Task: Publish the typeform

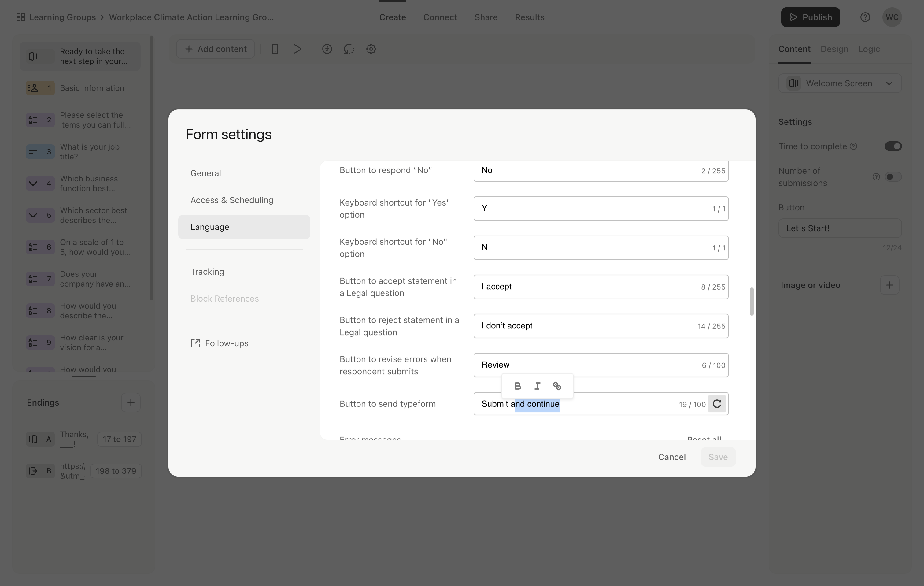Action: 811,17
